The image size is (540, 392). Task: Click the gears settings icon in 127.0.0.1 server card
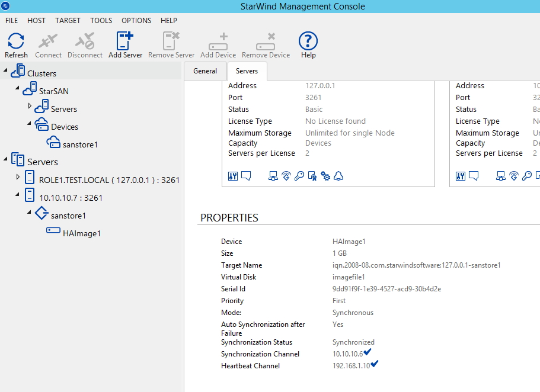(325, 176)
